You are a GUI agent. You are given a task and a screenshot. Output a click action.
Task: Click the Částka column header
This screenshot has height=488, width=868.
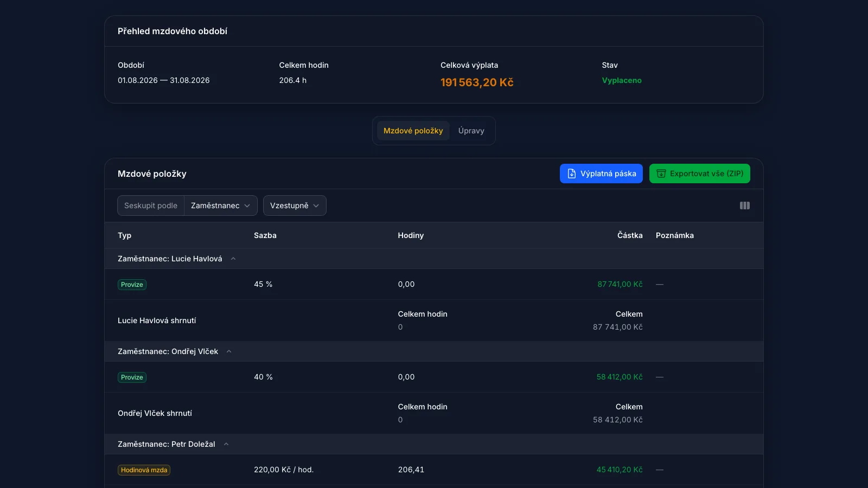pyautogui.click(x=630, y=235)
